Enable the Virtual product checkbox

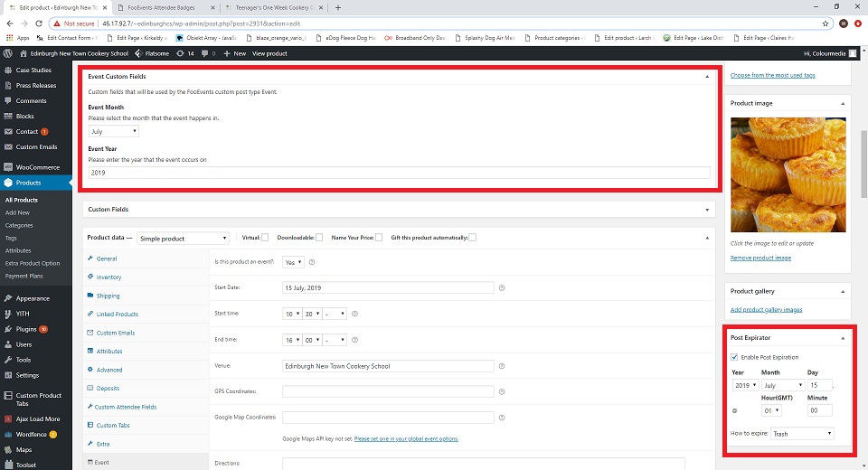click(x=265, y=238)
